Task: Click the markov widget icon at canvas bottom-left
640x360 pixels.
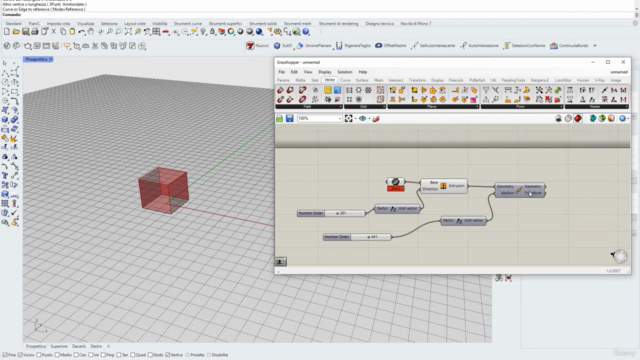Action: (x=280, y=261)
